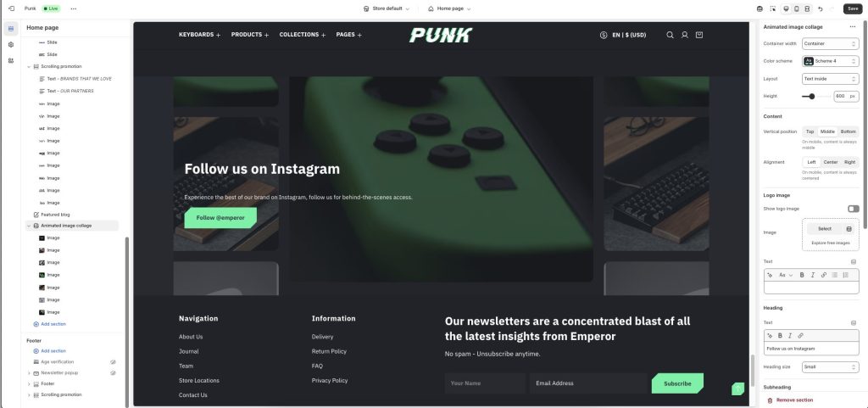Click the bold icon in Heading text editor

(x=780, y=336)
